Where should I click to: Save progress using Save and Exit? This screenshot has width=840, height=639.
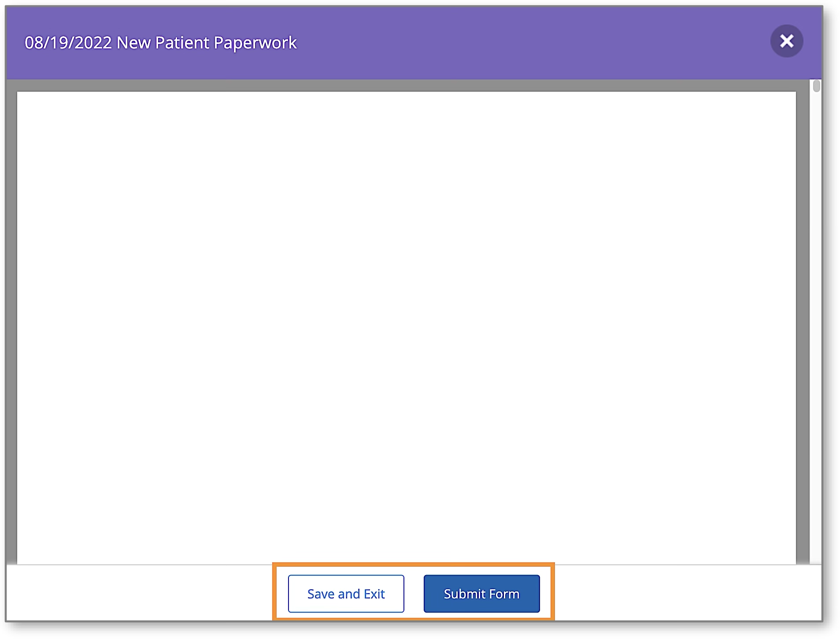tap(346, 594)
